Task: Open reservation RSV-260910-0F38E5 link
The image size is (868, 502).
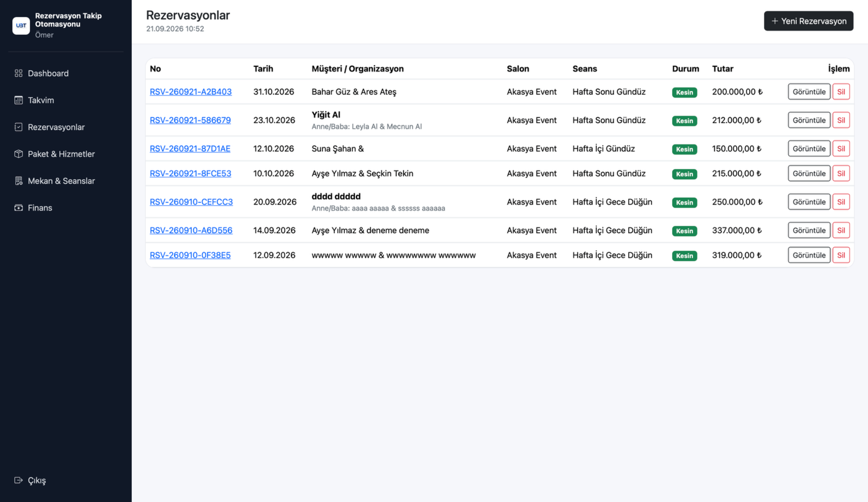Action: click(x=190, y=255)
